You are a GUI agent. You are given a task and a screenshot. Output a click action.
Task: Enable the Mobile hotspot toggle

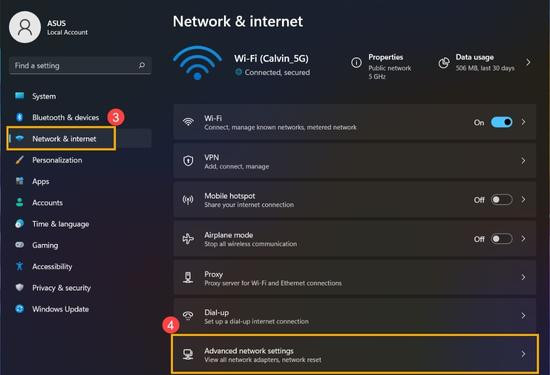tap(502, 200)
